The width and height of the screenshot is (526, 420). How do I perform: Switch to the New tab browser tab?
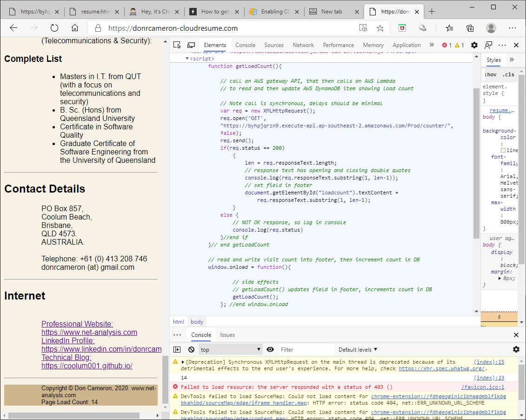332,12
